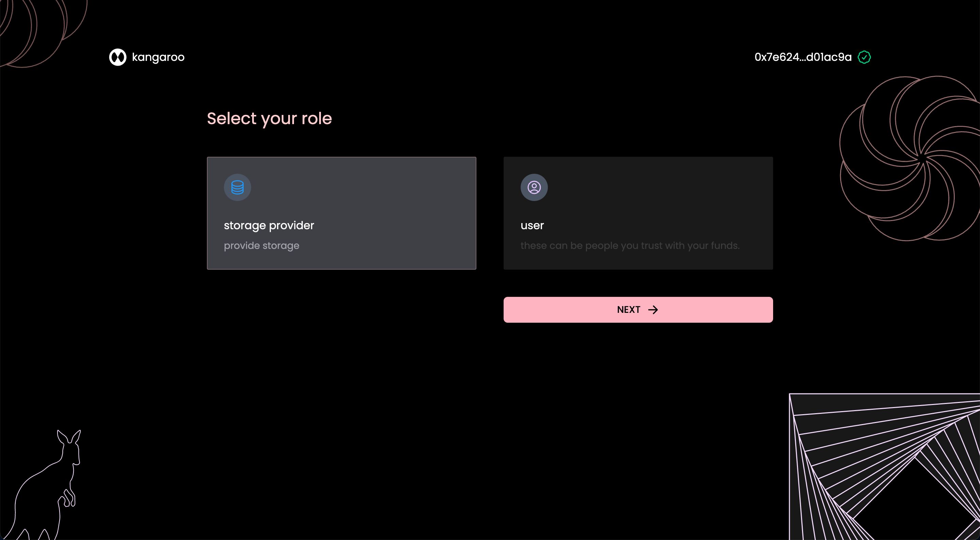Click the kangaroo logo icon
The image size is (980, 540).
click(117, 57)
